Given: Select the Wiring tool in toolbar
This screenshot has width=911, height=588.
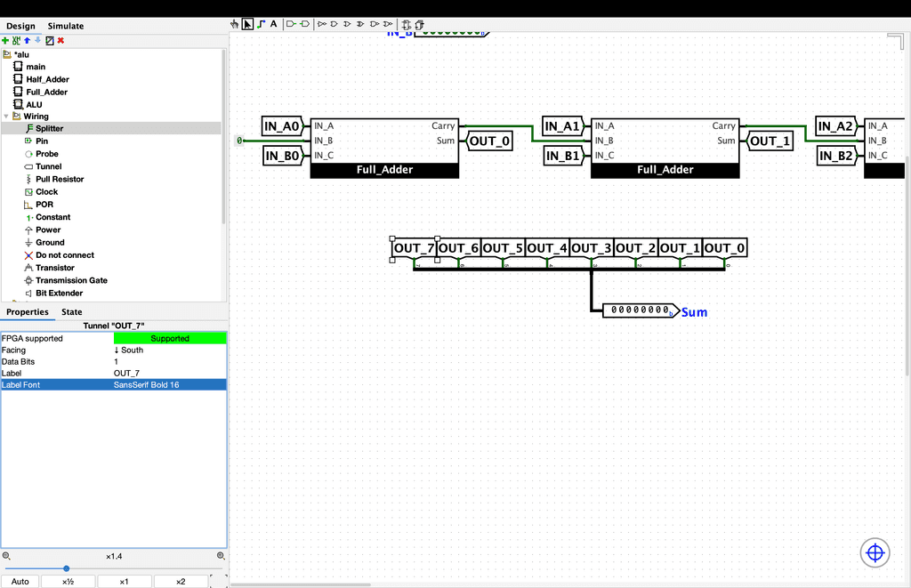Looking at the screenshot, I should click(261, 24).
